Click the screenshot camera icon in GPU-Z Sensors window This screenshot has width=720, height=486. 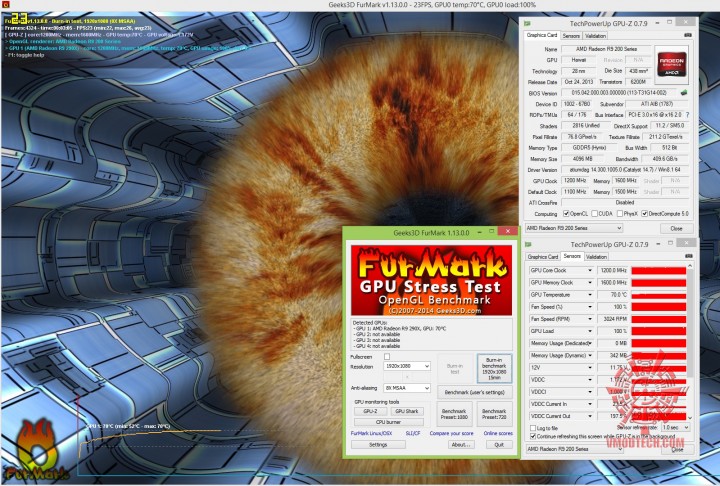(688, 256)
